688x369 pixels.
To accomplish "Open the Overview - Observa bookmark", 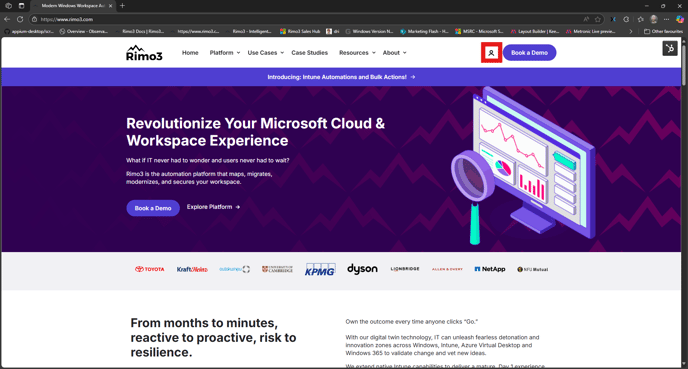I will pos(84,32).
